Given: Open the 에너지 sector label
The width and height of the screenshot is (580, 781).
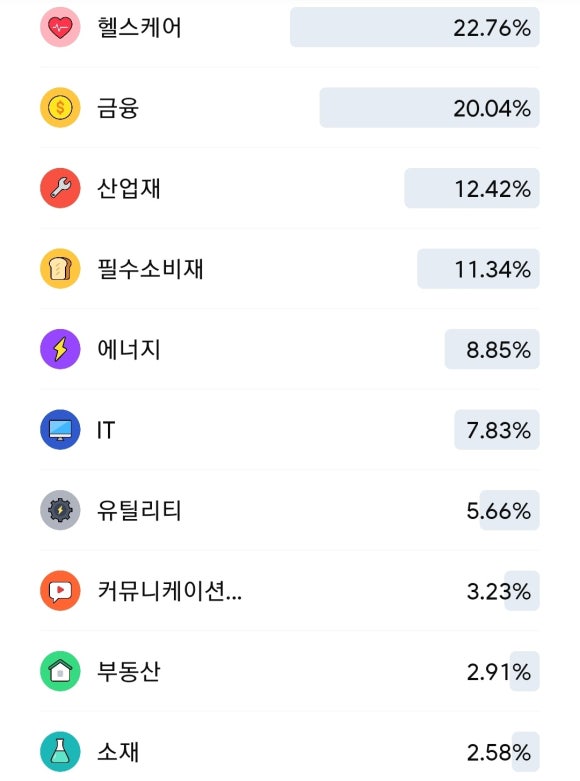Looking at the screenshot, I should tap(129, 350).
